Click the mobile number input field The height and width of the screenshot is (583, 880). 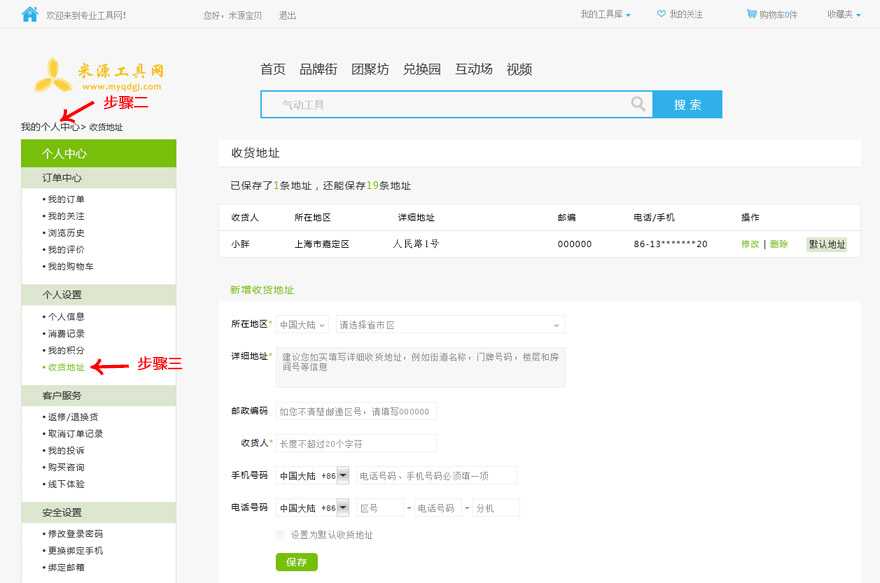tap(436, 476)
